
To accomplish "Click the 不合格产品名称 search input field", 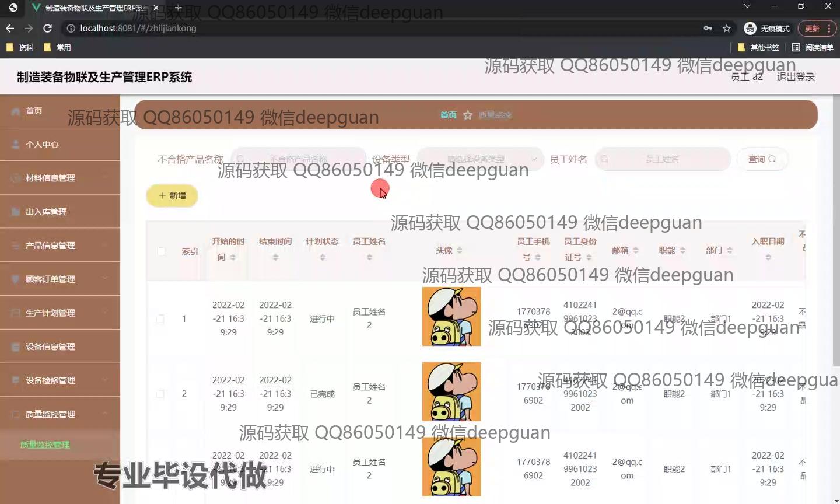I will [299, 159].
